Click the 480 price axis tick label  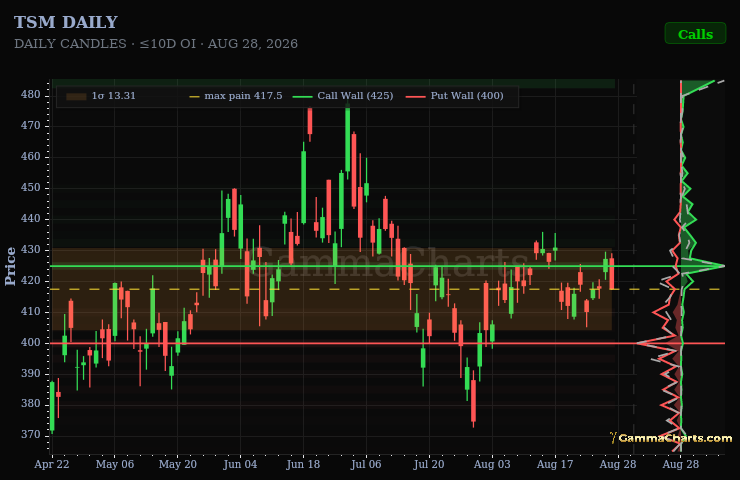(31, 95)
